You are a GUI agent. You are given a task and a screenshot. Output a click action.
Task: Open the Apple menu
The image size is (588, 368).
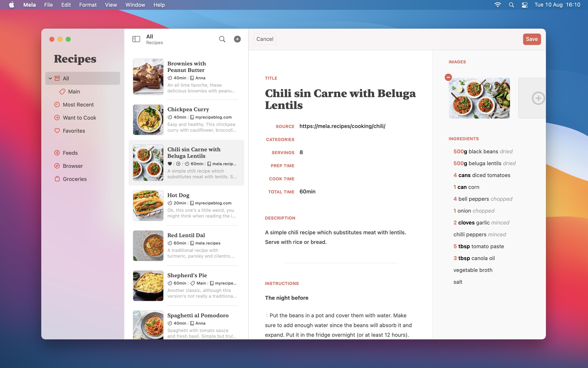[x=11, y=5]
